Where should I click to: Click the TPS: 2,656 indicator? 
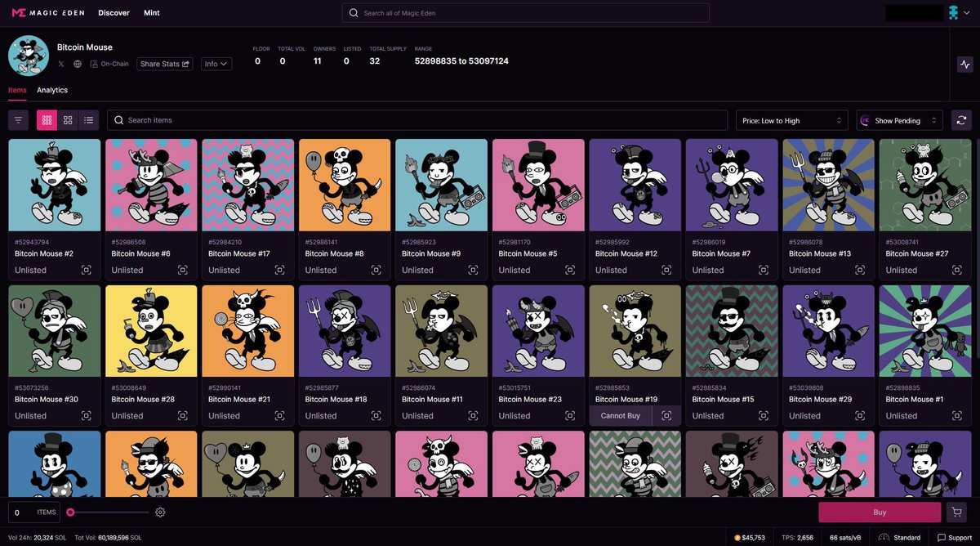pos(797,538)
